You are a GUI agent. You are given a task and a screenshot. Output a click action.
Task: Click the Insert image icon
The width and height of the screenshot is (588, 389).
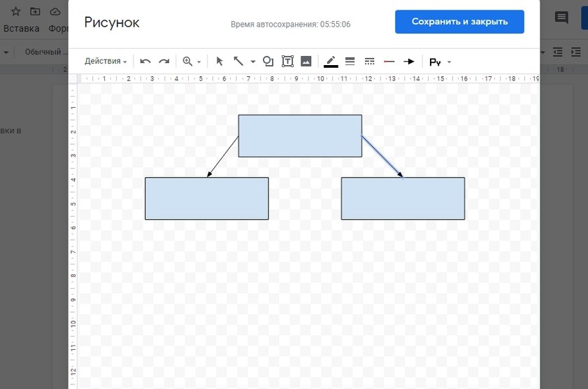pos(306,62)
